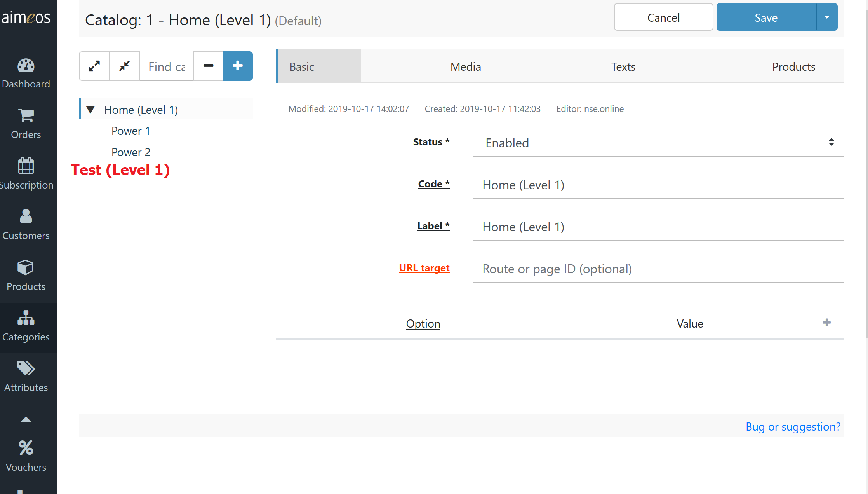Screen dimensions: 868x494
Task: Select Power 1 in category tree
Action: [x=131, y=131]
